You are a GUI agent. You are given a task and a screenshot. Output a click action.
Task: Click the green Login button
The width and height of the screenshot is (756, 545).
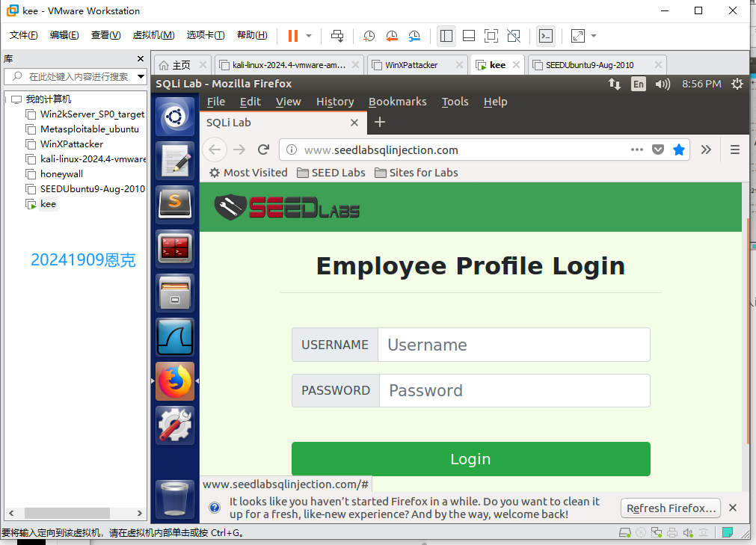pos(470,459)
